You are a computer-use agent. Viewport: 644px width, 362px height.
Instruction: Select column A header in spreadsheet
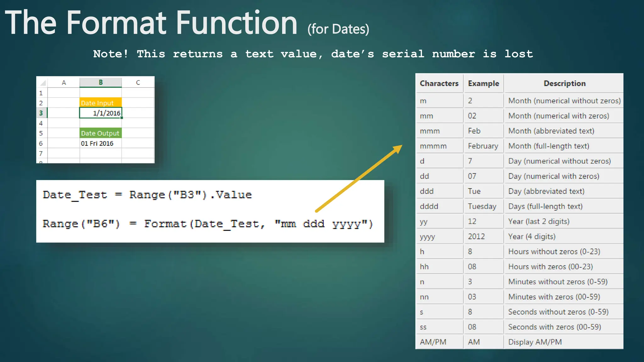(x=64, y=83)
